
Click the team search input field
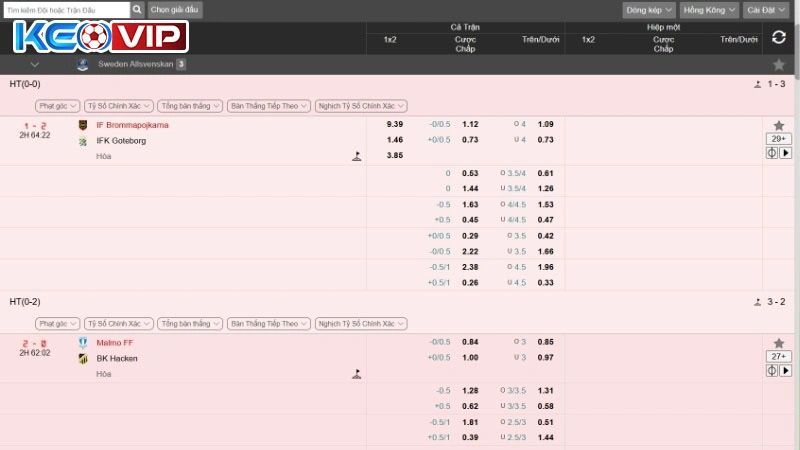pyautogui.click(x=67, y=9)
